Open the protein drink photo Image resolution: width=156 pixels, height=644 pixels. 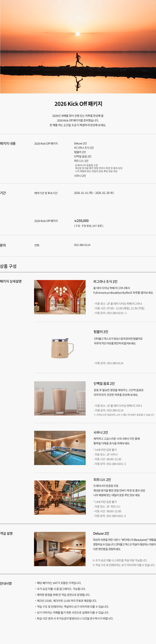tap(60, 398)
